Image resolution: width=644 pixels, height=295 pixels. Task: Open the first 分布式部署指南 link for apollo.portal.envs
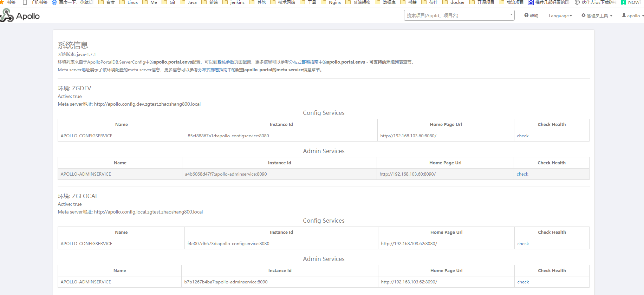click(304, 62)
